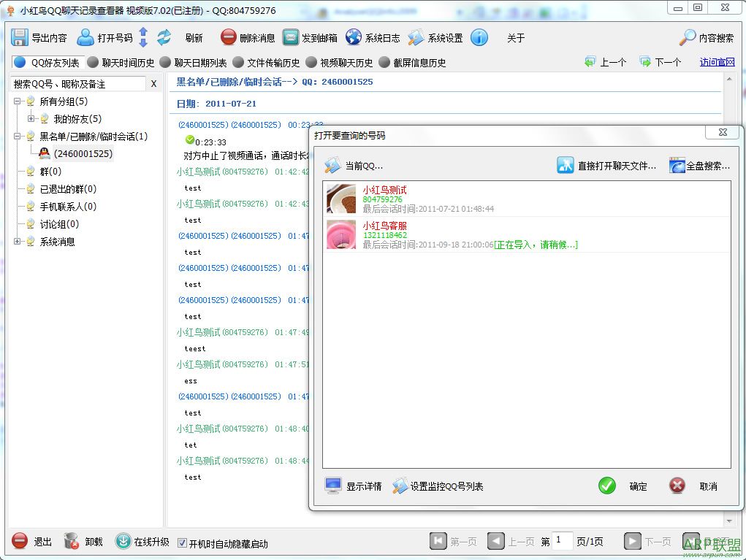Open the 打开号码 user icon
The height and width of the screenshot is (560, 746).
(85, 37)
